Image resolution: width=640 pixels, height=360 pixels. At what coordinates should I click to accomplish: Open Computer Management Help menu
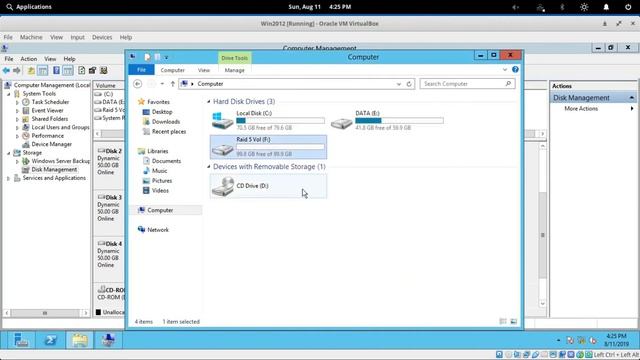[69, 59]
